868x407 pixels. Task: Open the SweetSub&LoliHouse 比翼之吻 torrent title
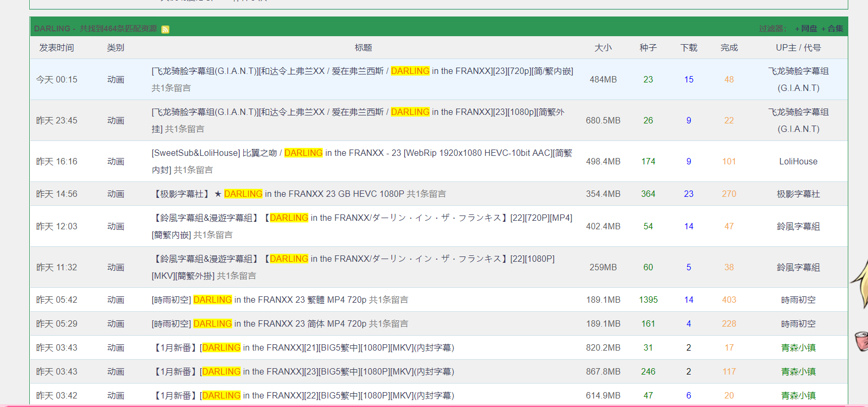tap(362, 161)
